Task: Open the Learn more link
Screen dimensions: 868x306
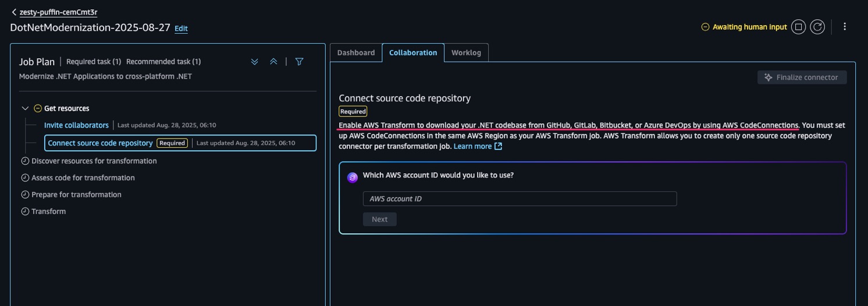Action: 472,147
